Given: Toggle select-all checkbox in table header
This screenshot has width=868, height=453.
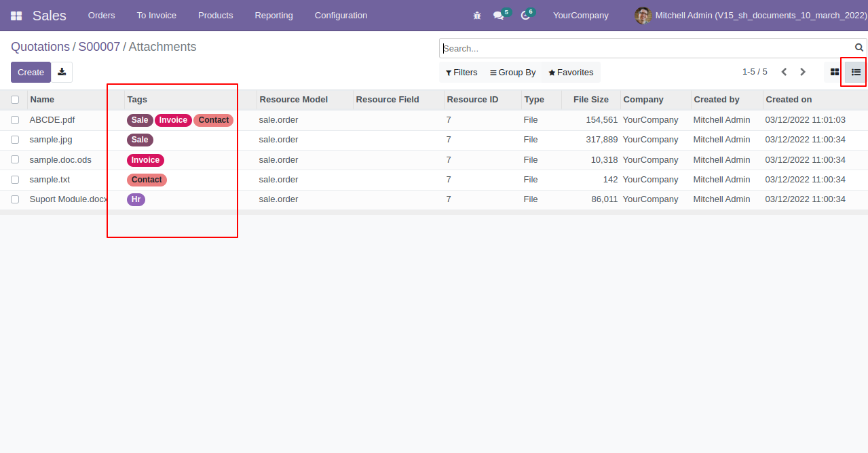Looking at the screenshot, I should coord(15,100).
